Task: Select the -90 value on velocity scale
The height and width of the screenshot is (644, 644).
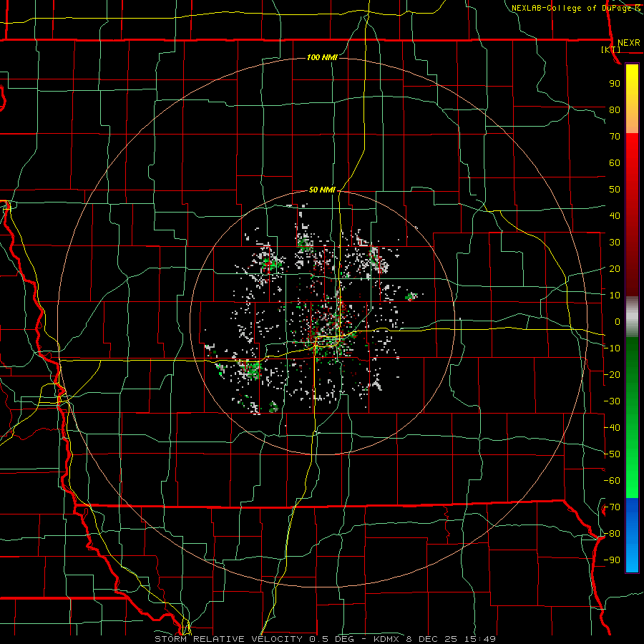Action: click(612, 560)
